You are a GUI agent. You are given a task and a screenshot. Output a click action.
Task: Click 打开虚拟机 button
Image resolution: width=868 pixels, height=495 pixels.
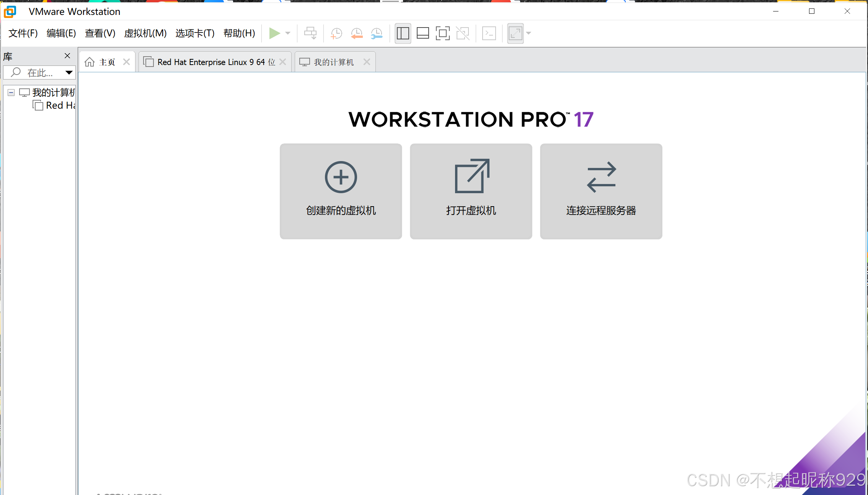(471, 191)
